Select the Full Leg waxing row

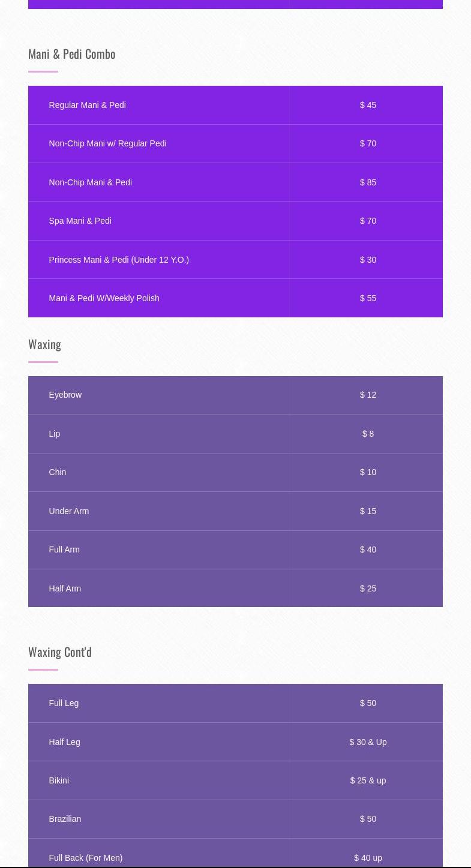[64, 703]
